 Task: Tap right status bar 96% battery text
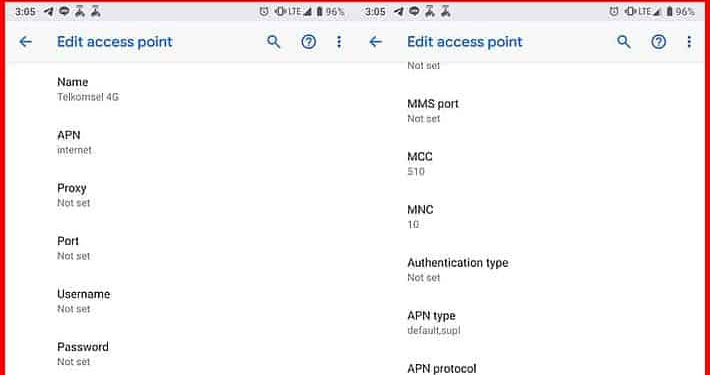point(685,12)
